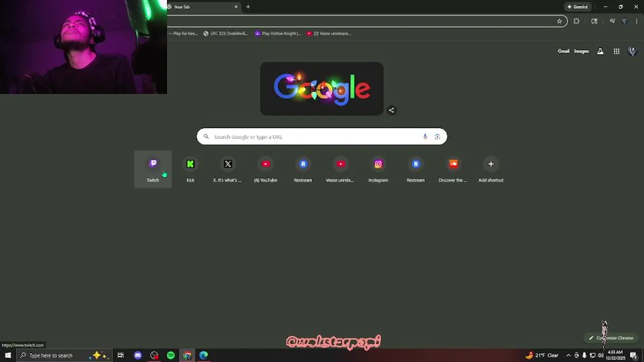Open the Play for free bookmark
Screen dimensions: 644x362
tap(183, 34)
